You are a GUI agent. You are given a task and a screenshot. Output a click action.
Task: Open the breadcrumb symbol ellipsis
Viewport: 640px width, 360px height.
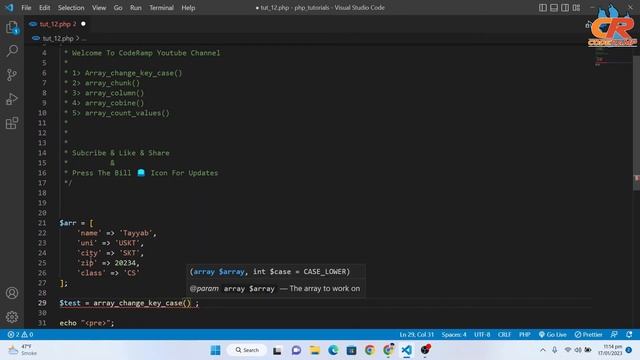[x=84, y=39]
